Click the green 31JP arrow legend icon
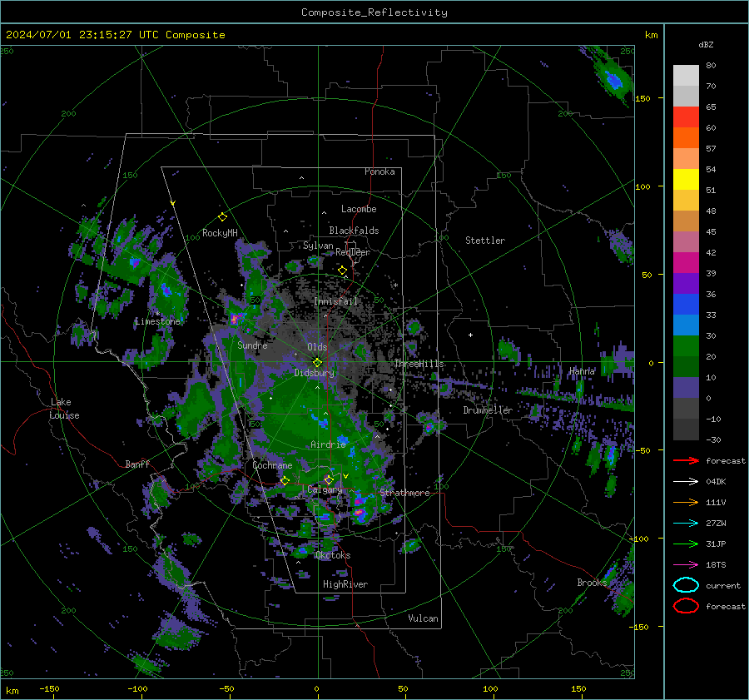 686,544
